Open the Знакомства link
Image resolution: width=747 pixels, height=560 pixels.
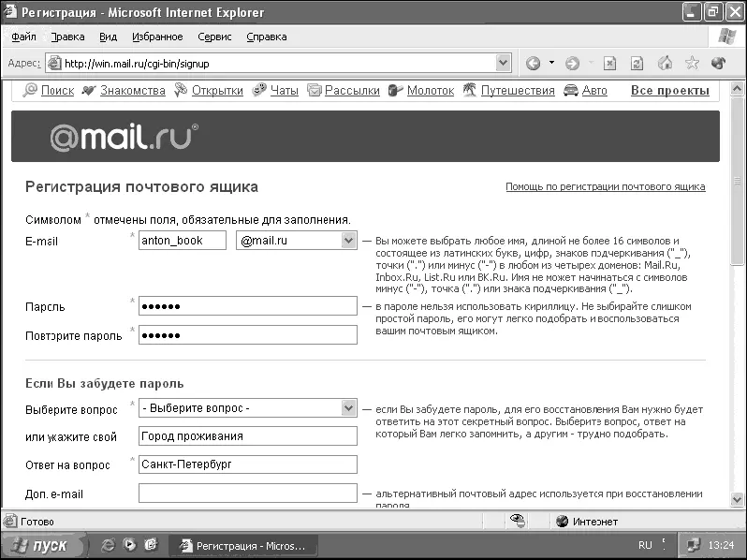(x=132, y=90)
